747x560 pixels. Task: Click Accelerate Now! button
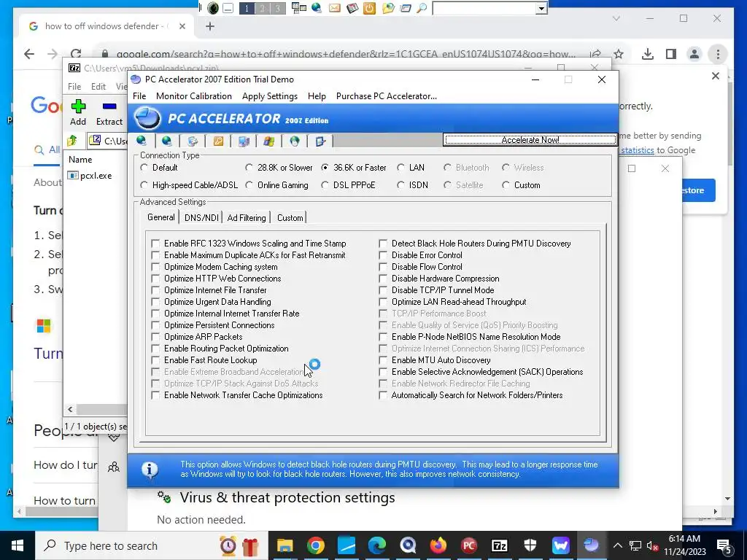pos(530,139)
